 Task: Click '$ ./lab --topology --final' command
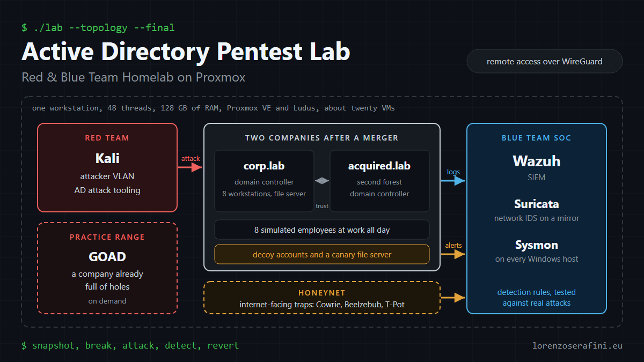(98, 27)
